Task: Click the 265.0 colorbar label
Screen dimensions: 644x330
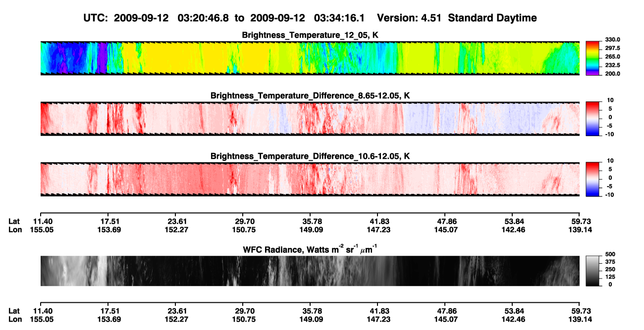Action: tap(612, 57)
